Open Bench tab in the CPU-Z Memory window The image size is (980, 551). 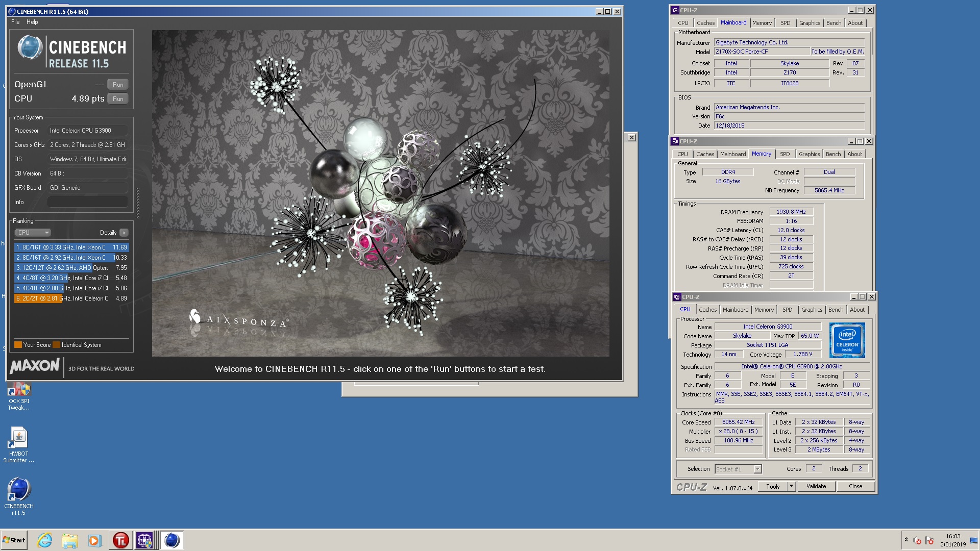pyautogui.click(x=833, y=154)
